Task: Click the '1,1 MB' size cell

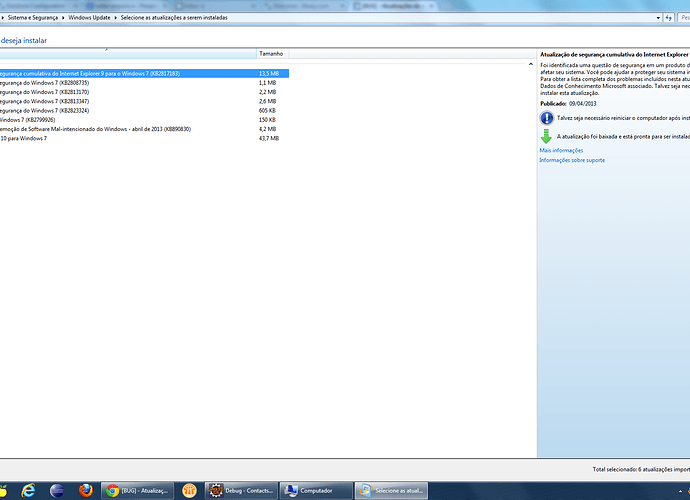Action: coord(268,83)
